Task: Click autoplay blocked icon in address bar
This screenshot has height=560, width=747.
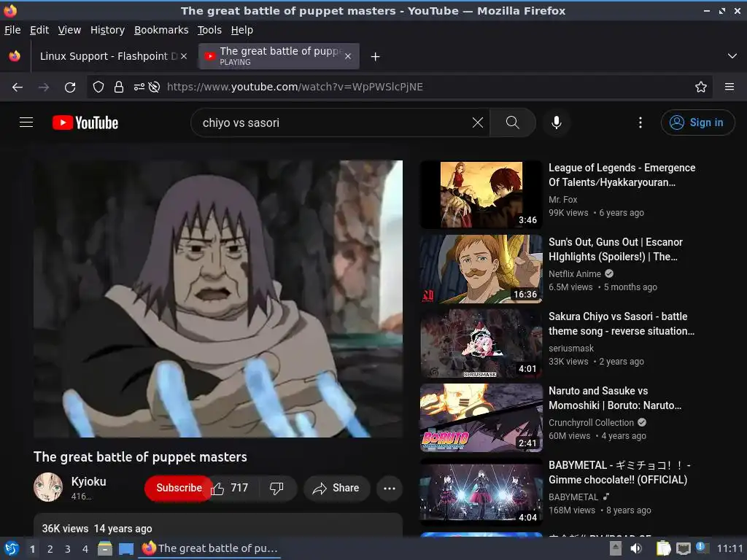Action: 154,87
